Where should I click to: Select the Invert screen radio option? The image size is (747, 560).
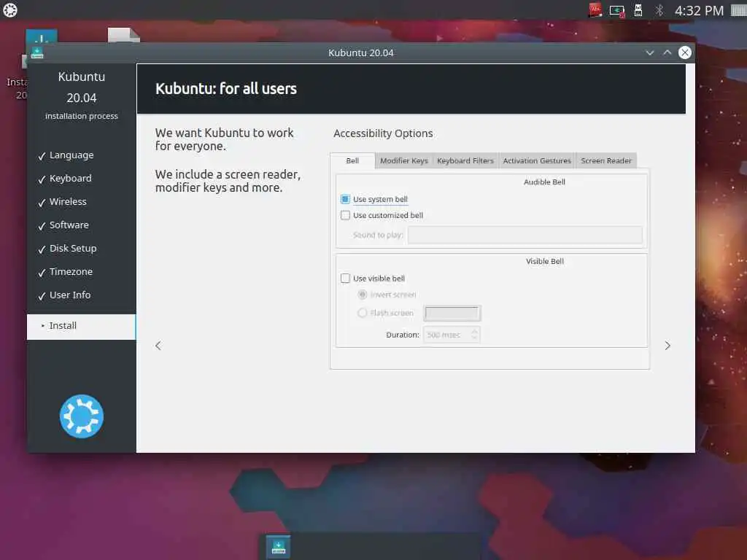click(x=363, y=295)
